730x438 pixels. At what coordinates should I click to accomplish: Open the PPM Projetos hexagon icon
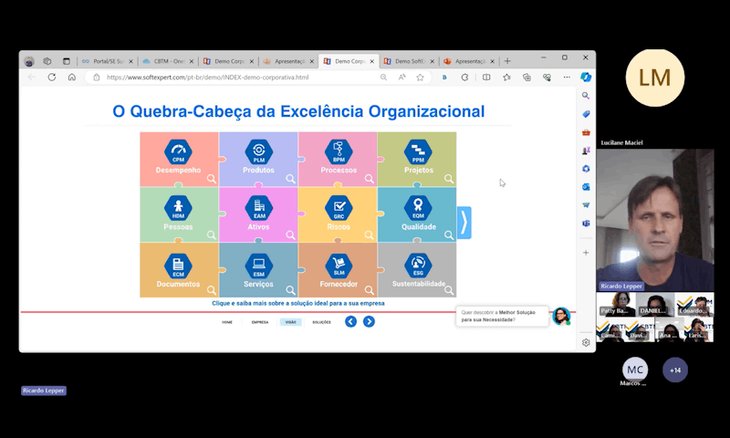[x=418, y=152]
